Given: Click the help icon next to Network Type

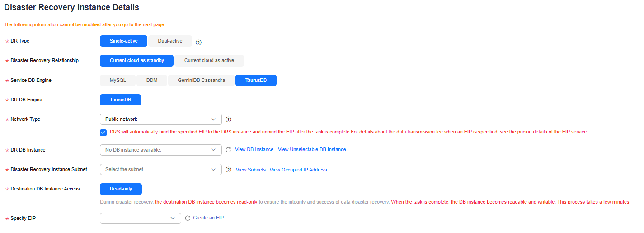Looking at the screenshot, I should click(228, 119).
